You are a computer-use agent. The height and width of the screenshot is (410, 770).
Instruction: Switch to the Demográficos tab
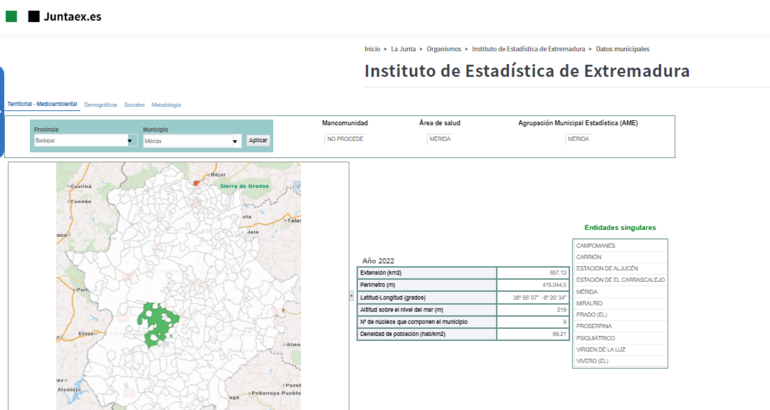[x=101, y=105]
